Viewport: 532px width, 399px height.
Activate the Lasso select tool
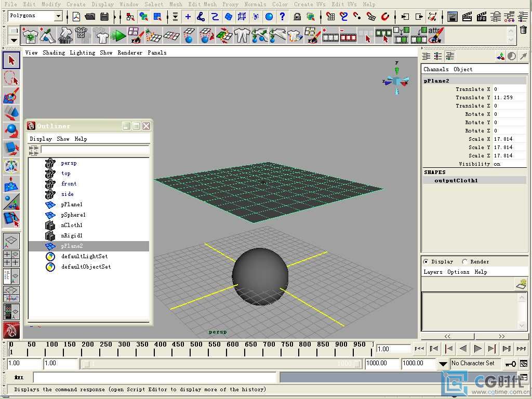tap(11, 78)
